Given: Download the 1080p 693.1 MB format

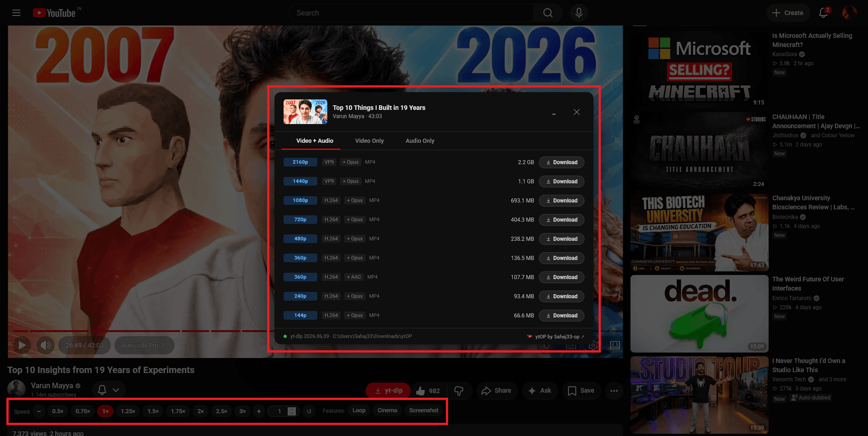Looking at the screenshot, I should pyautogui.click(x=562, y=201).
